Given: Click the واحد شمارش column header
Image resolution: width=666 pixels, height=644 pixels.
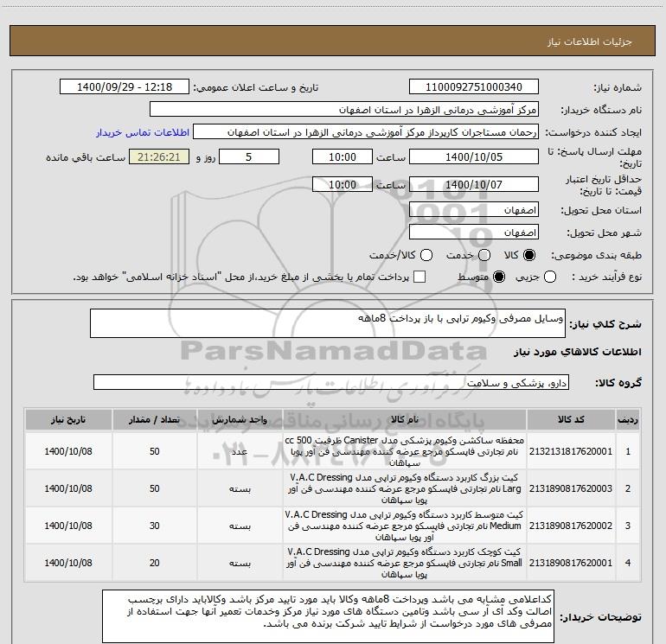Looking at the screenshot, I should tap(240, 420).
